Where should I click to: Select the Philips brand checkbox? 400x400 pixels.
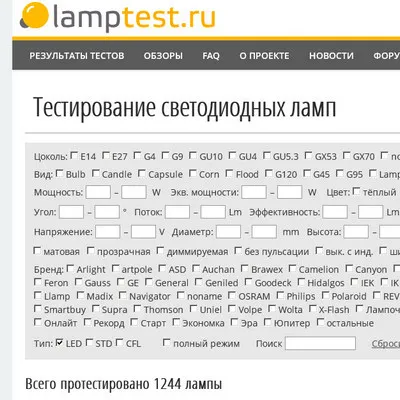(280, 295)
